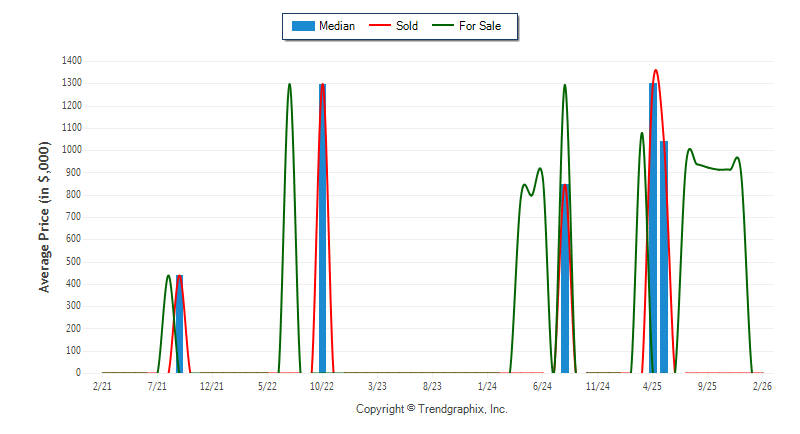The height and width of the screenshot is (434, 800).
Task: Click the 6/24 x-axis label
Action: point(542,386)
